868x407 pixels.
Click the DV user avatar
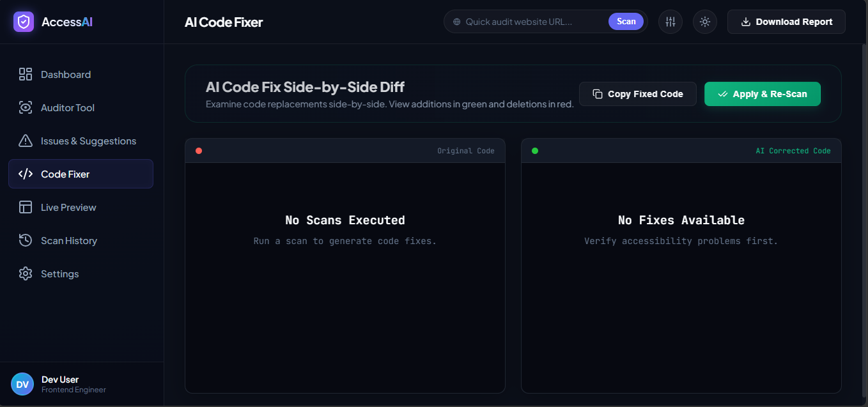pos(22,384)
